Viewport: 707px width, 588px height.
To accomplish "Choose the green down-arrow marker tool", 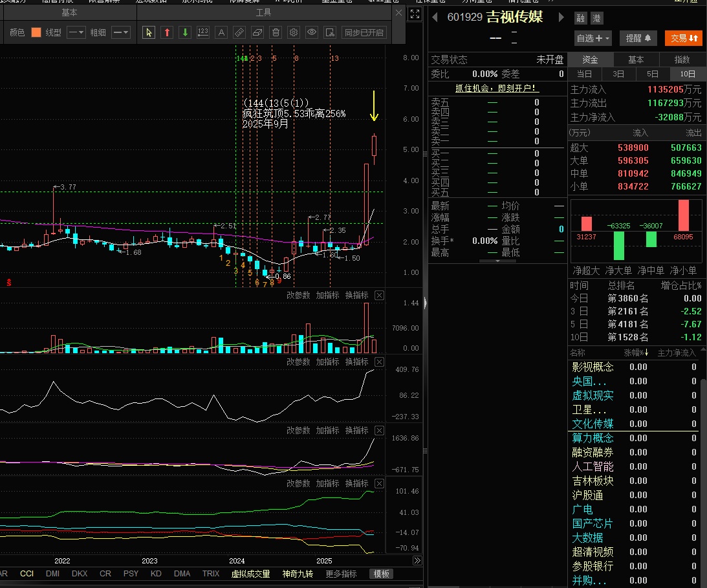I will point(185,32).
